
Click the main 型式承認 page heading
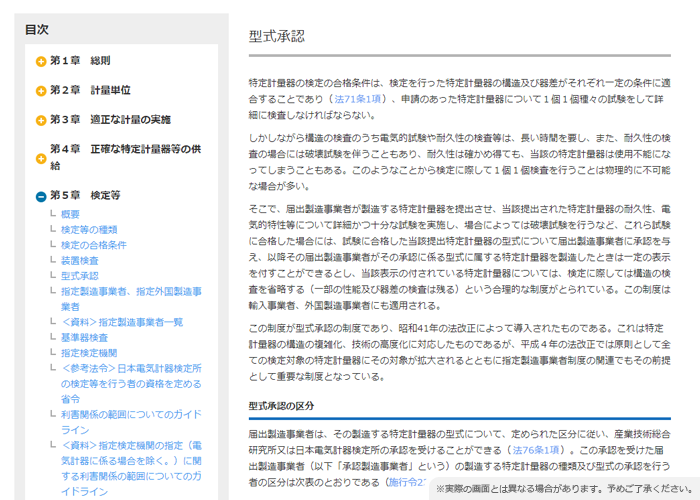(277, 36)
